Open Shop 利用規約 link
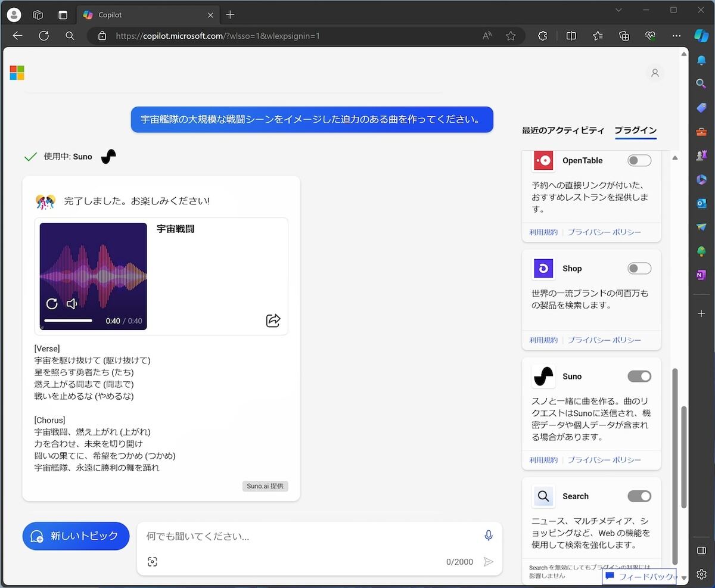 [x=543, y=340]
